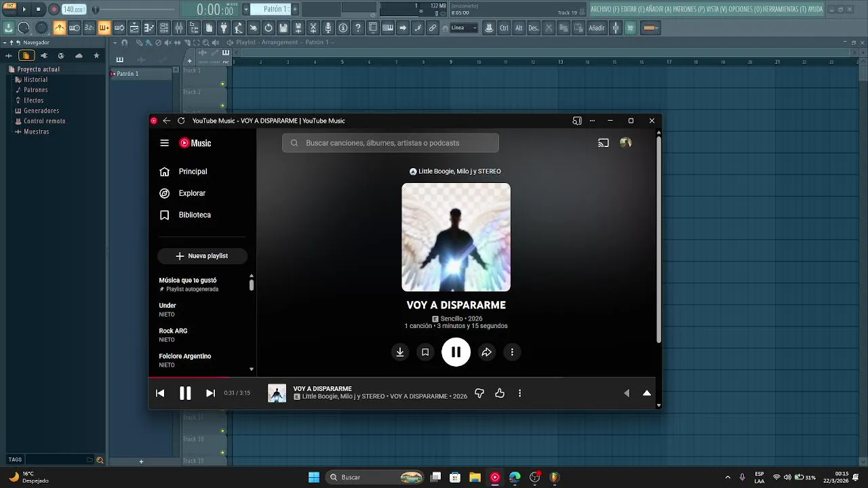Open the Patrón 1 pattern selector dropdown

[x=247, y=9]
